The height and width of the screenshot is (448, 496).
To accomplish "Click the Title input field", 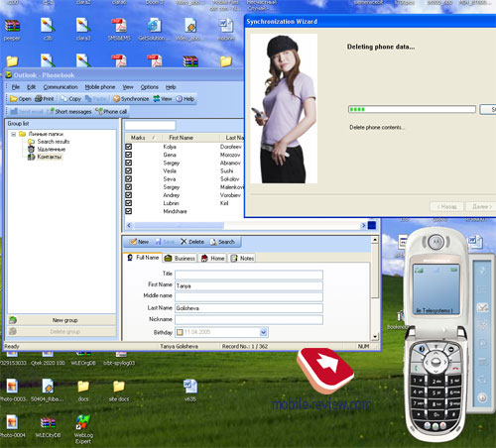I will coord(249,275).
